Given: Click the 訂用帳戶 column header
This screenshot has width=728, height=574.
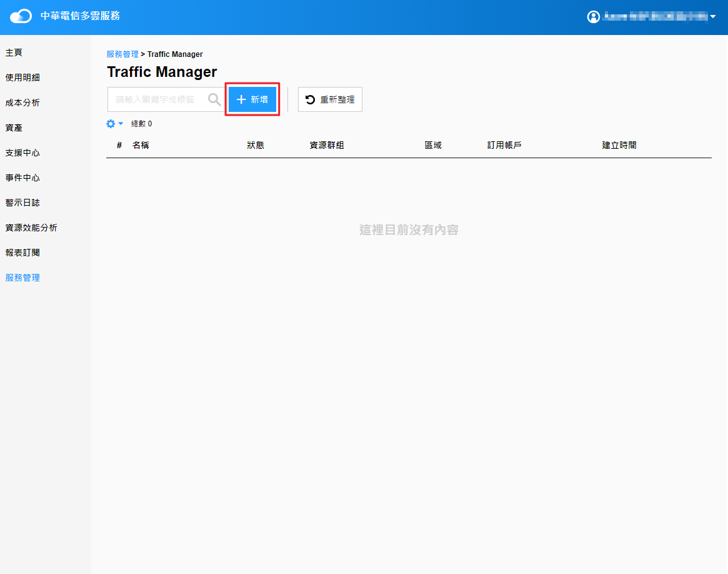Looking at the screenshot, I should point(504,145).
